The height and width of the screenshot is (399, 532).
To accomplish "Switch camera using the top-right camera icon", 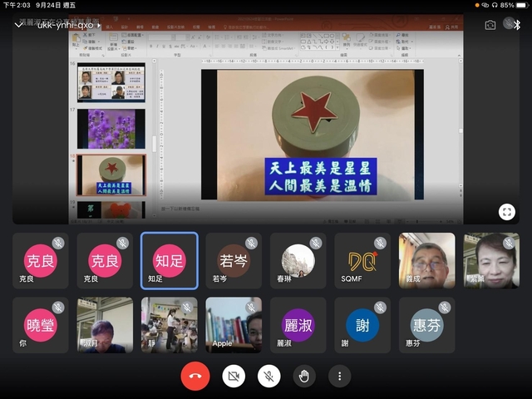I will click(x=490, y=25).
